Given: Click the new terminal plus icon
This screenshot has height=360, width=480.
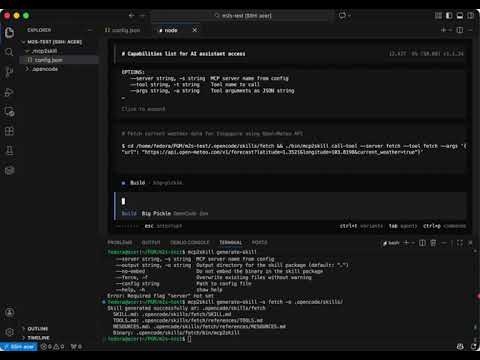Looking at the screenshot, I should tap(406, 243).
